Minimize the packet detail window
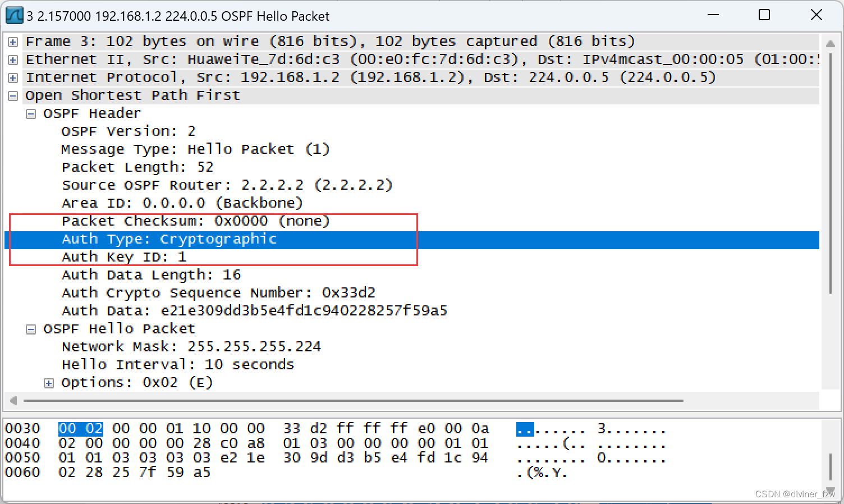Viewport: 844px width, 504px height. coord(713,15)
